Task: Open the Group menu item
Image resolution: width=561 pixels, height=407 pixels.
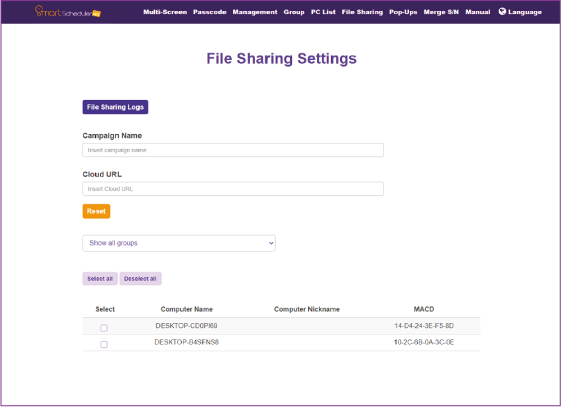Action: (294, 12)
